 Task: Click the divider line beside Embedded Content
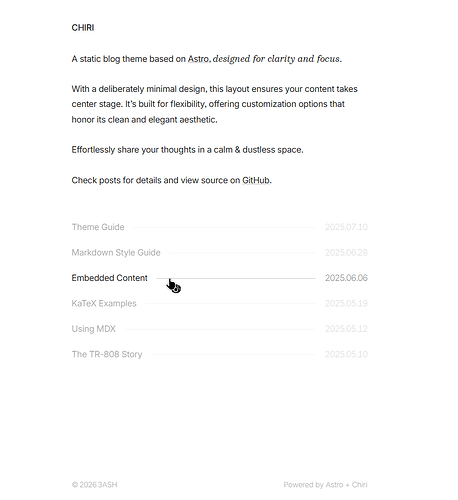pos(236,278)
